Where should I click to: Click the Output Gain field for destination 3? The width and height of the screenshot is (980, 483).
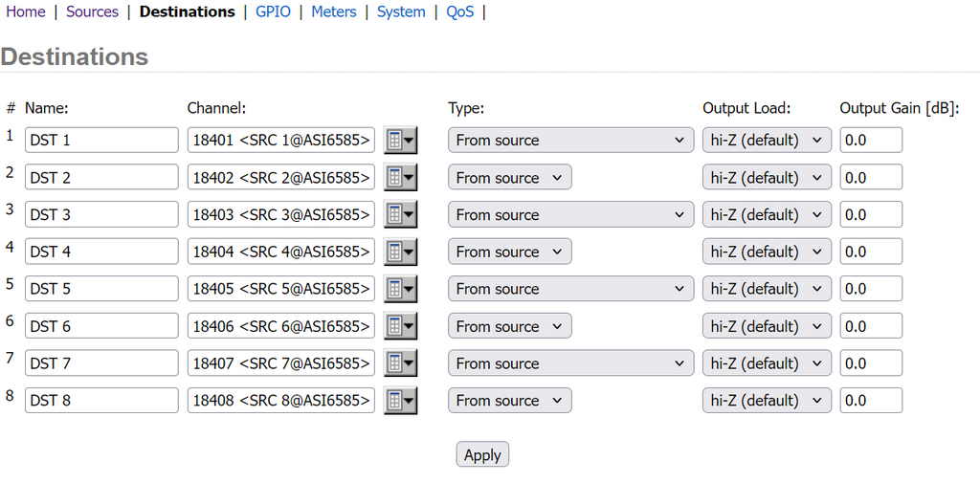[x=871, y=214]
